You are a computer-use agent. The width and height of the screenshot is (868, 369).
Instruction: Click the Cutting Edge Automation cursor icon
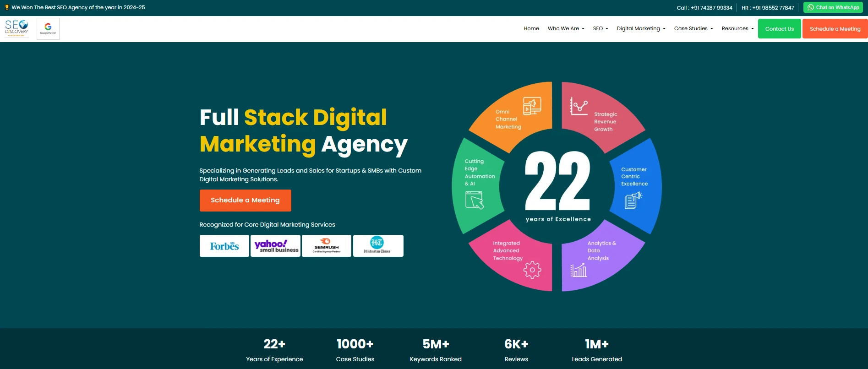(474, 200)
